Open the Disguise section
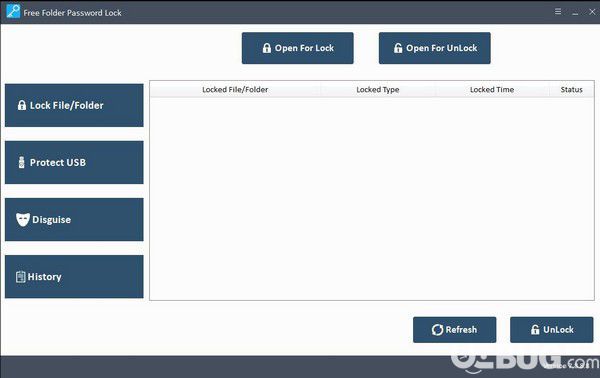 [74, 219]
